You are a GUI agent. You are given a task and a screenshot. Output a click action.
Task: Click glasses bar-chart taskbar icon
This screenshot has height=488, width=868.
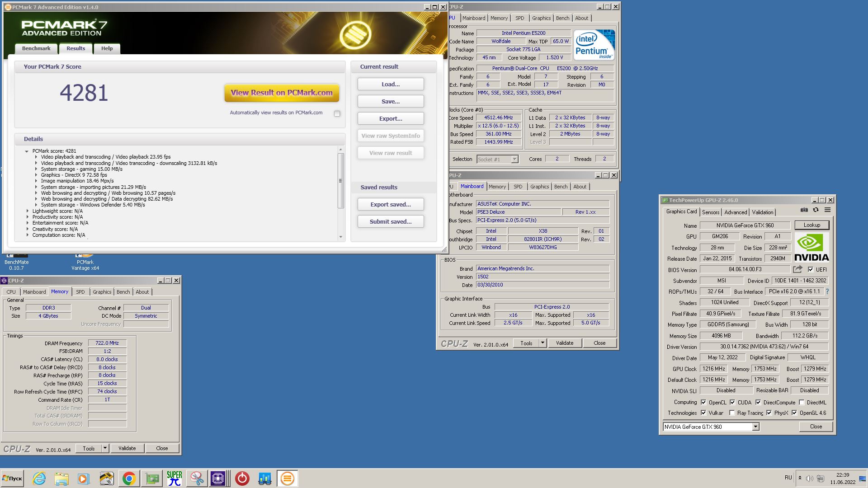coord(265,479)
